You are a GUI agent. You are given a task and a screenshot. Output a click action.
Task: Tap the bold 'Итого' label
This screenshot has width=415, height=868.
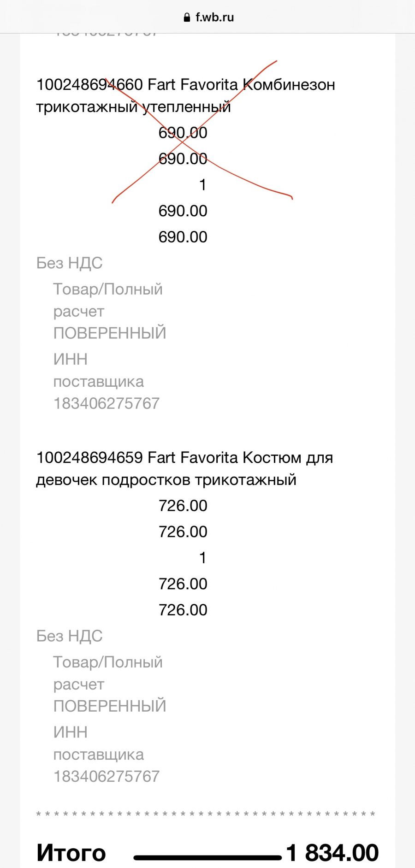point(71,853)
